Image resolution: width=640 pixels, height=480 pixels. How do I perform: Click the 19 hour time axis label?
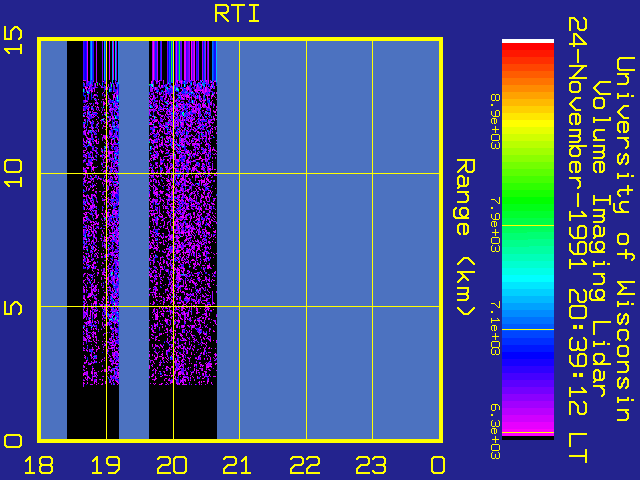(106, 465)
